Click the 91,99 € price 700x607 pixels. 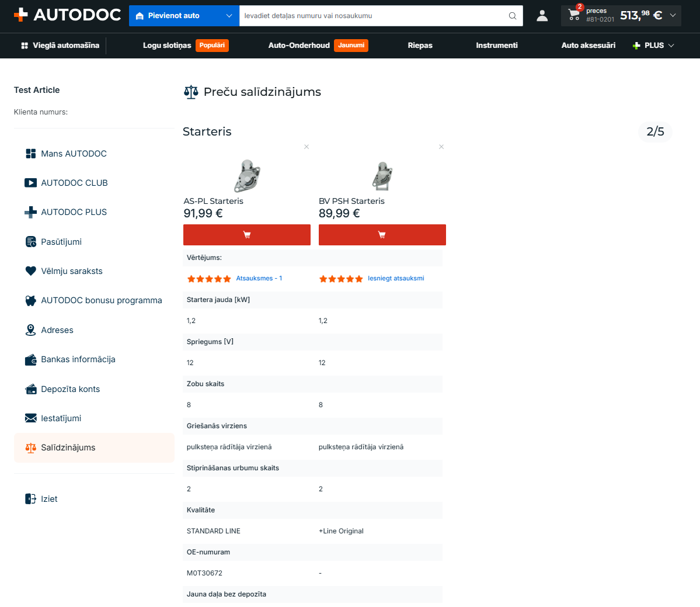[203, 213]
